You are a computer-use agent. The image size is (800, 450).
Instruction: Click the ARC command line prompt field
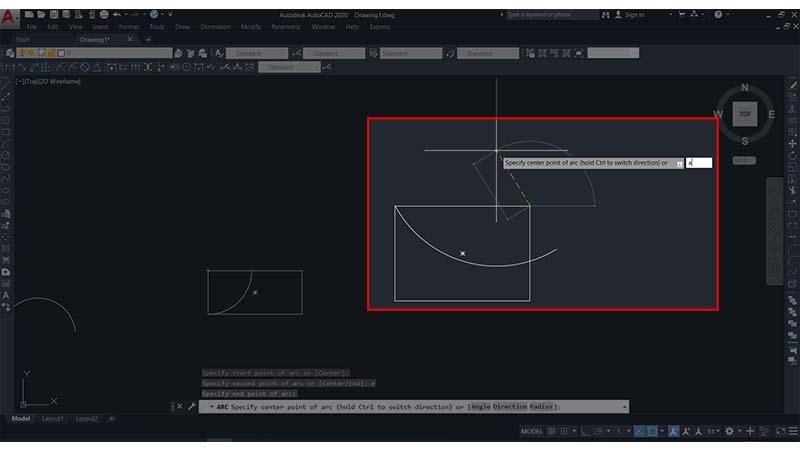[414, 407]
